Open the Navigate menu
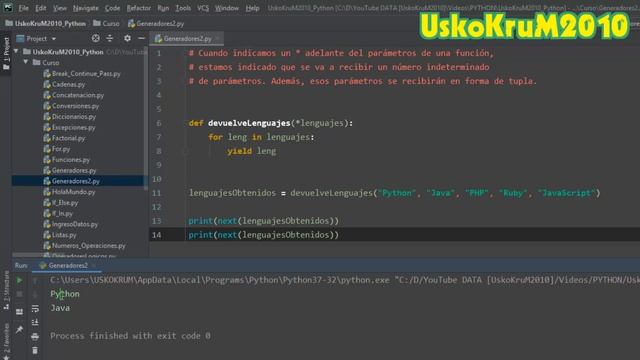The image size is (640, 360). coord(86,8)
